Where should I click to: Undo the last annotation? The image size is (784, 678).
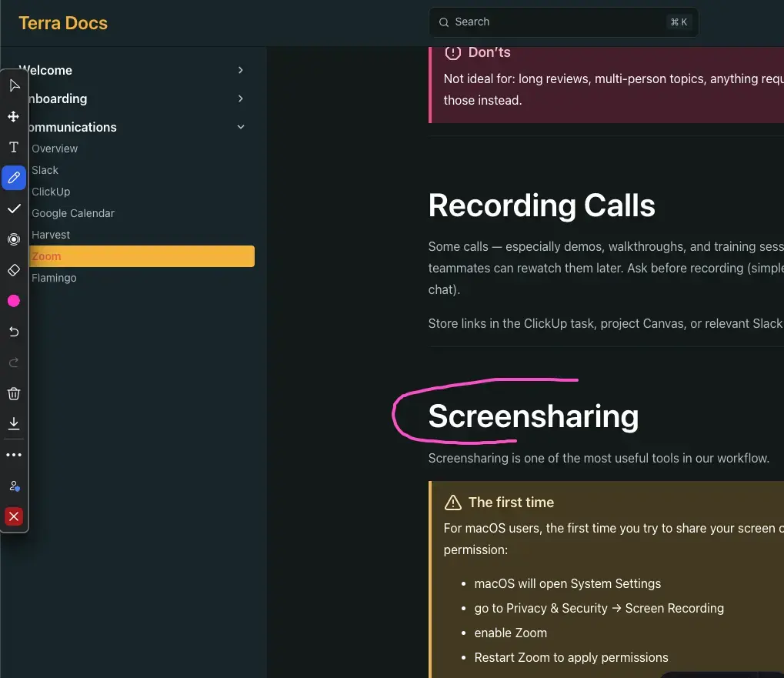[x=14, y=332]
